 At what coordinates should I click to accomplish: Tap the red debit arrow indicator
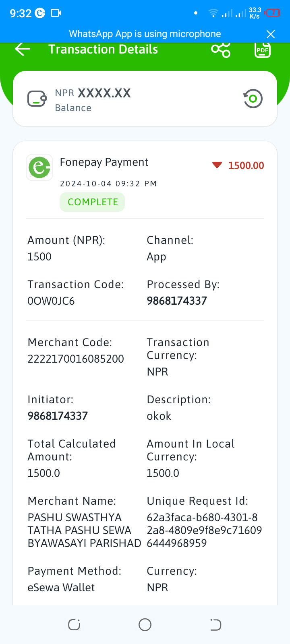pyautogui.click(x=217, y=165)
